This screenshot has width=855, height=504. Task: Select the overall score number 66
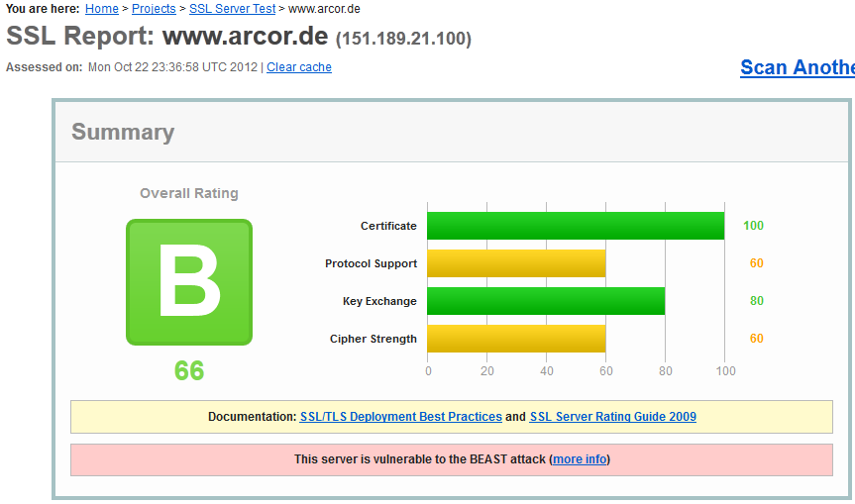[189, 370]
